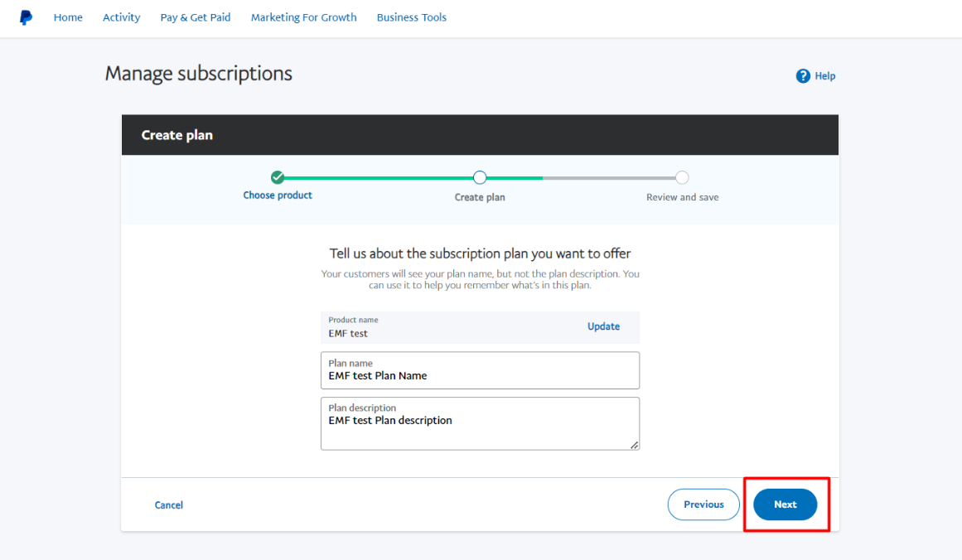
Task: Click the Manage subscriptions heading
Action: point(199,74)
